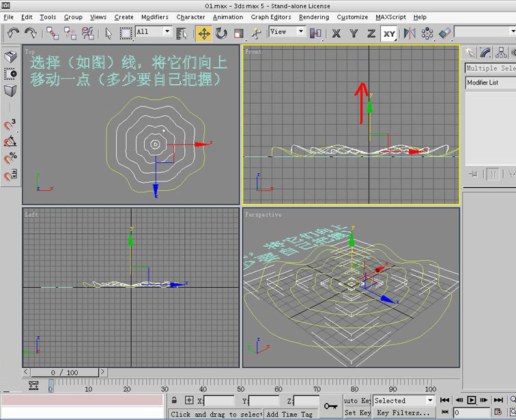Click the Align tool icon

tap(444, 33)
